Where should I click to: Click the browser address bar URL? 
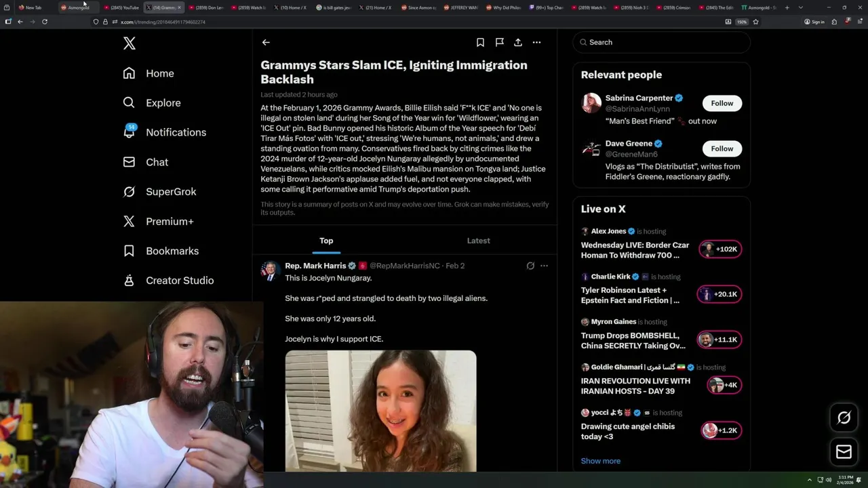pos(163,22)
